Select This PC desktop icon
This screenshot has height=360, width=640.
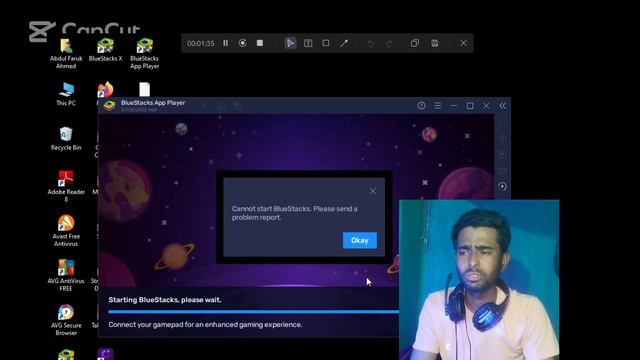[x=66, y=94]
